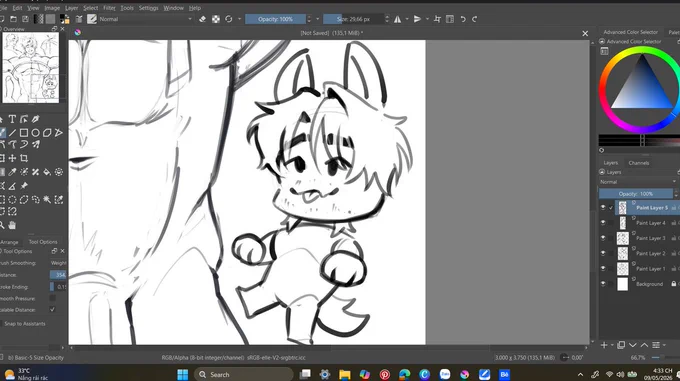This screenshot has height=381, width=680.
Task: Expand the vertical mirror options arrow
Action: (427, 19)
